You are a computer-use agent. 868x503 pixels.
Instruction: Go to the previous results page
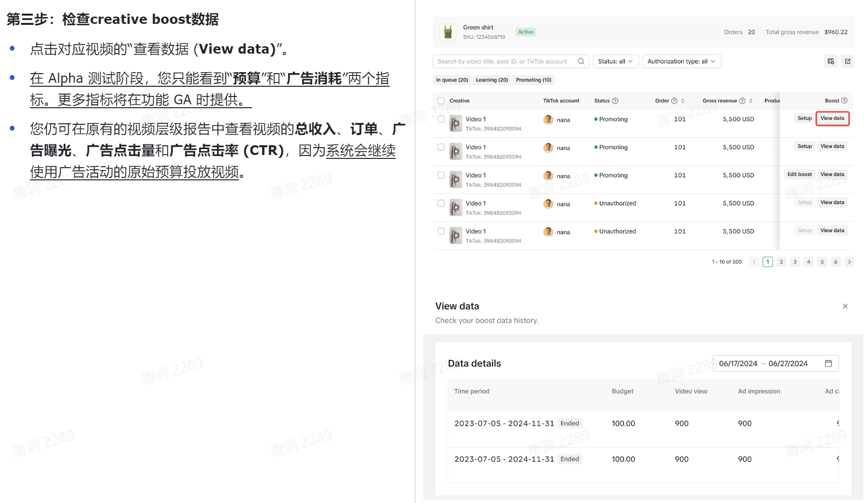coord(754,262)
